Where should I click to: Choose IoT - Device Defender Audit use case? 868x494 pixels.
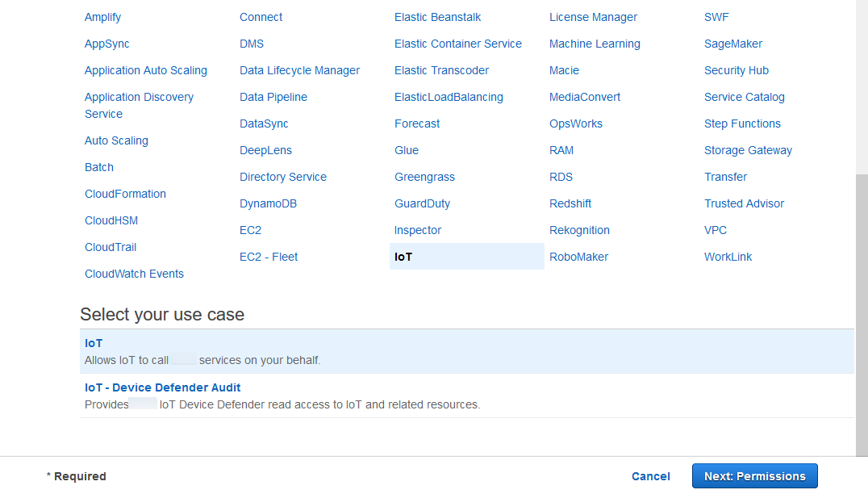tap(162, 387)
